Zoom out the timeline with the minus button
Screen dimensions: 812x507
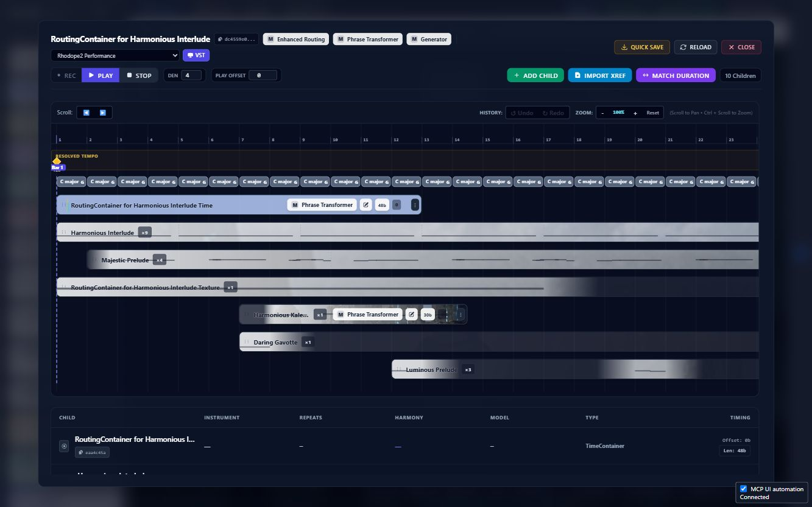click(x=602, y=113)
